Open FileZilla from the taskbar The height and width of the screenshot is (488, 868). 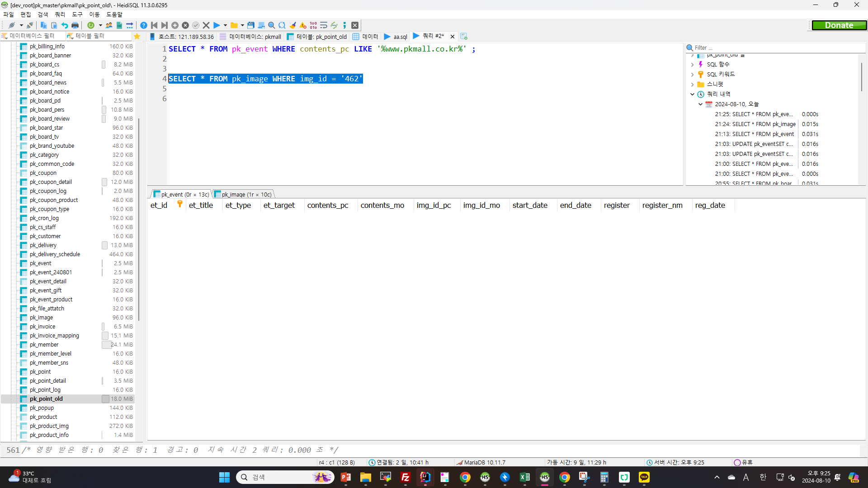click(405, 477)
